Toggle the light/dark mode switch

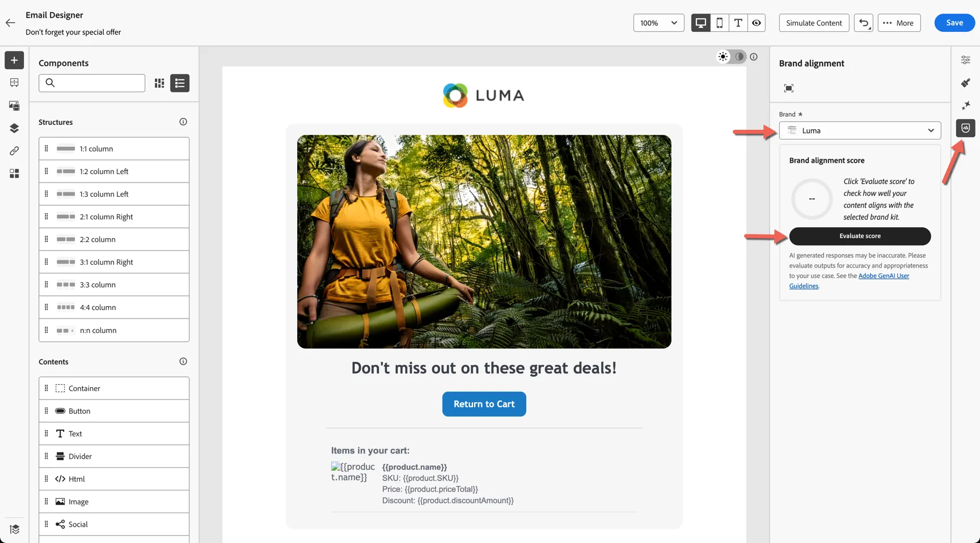[x=731, y=57]
